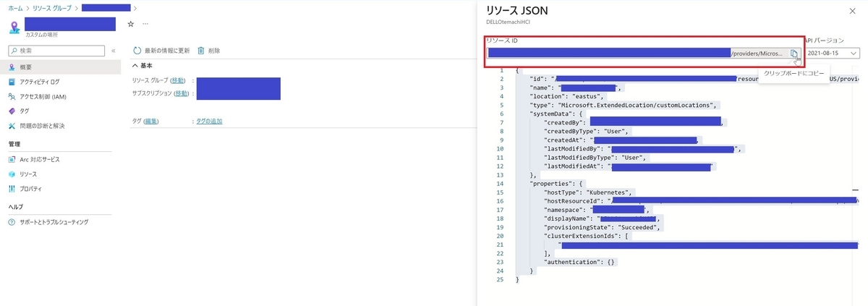Click 最新の情報に更新 refresh button
This screenshot has width=868, height=306.
(161, 51)
